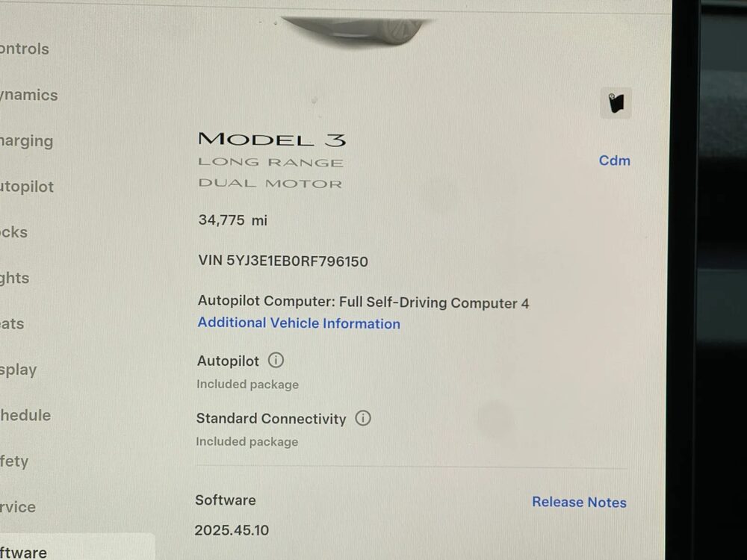Tap the Cdm vehicle name link
This screenshot has width=747, height=560.
click(615, 161)
